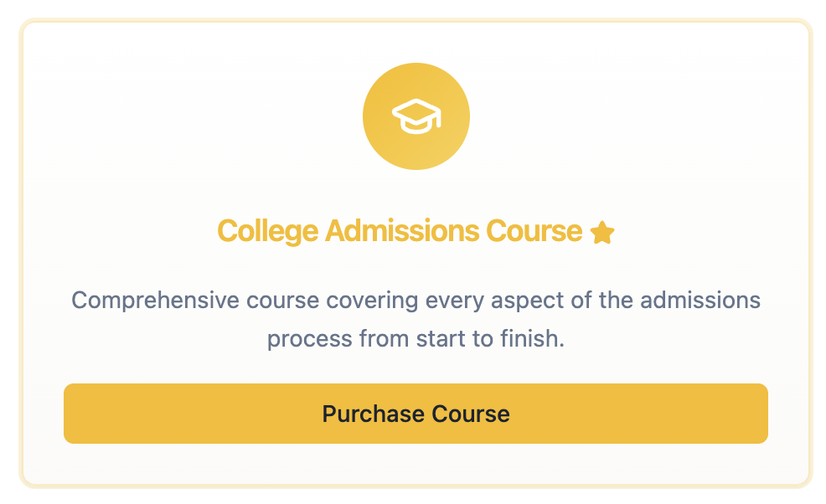Click the gold star beside the title
Viewport: 826px width, 504px height.
pos(601,232)
